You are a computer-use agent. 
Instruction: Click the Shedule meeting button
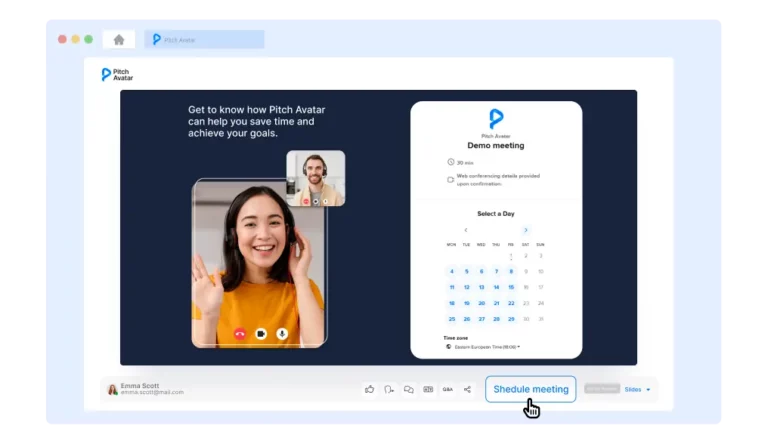(x=530, y=389)
